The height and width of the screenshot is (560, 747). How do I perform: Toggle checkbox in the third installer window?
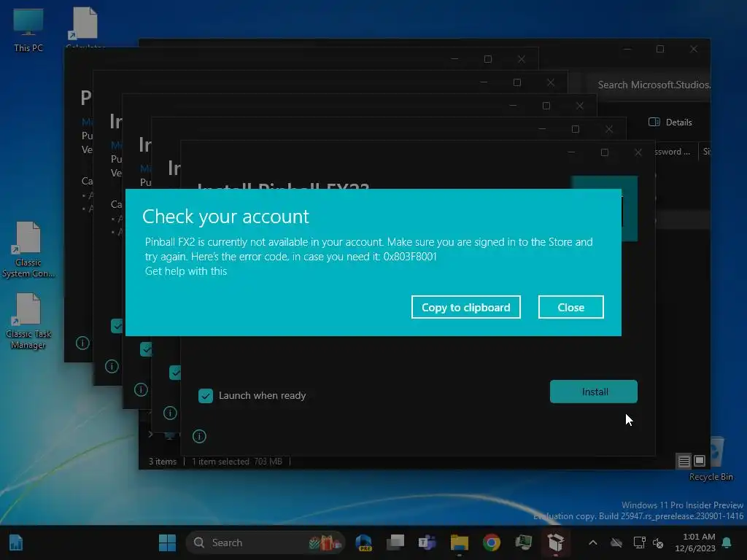pos(146,349)
